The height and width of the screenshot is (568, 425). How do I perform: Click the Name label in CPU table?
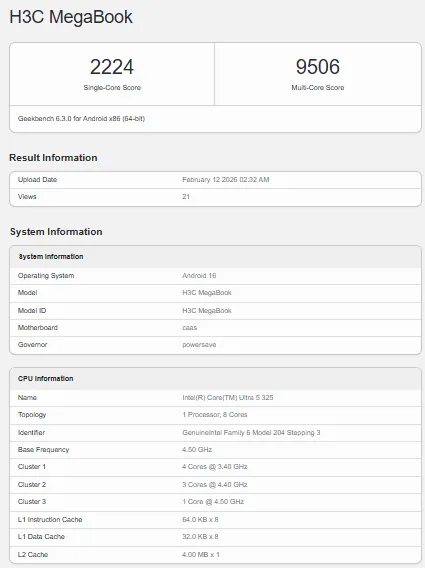click(27, 397)
